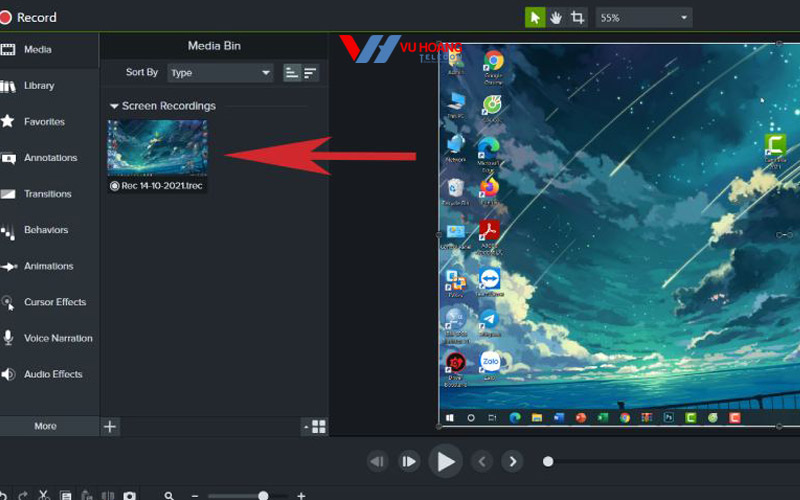This screenshot has height=500, width=800.
Task: Click the Windows Start button in preview taskbar
Action: pos(449,418)
